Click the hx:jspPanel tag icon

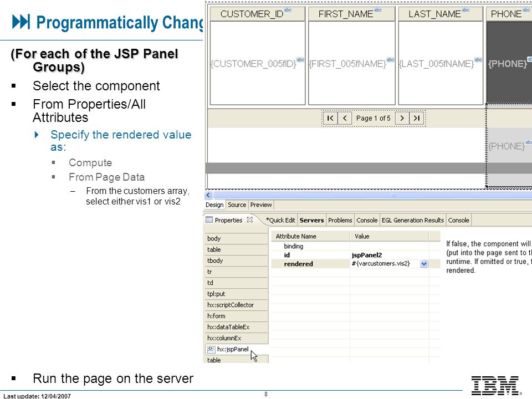(x=211, y=349)
